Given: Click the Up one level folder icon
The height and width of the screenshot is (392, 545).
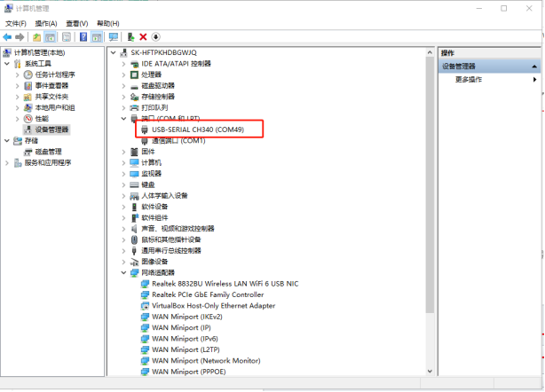Looking at the screenshot, I should coord(36,36).
